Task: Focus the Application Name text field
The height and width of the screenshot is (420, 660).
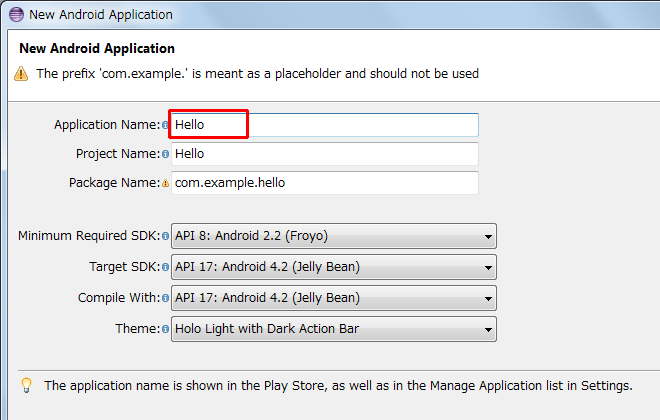Action: click(325, 125)
